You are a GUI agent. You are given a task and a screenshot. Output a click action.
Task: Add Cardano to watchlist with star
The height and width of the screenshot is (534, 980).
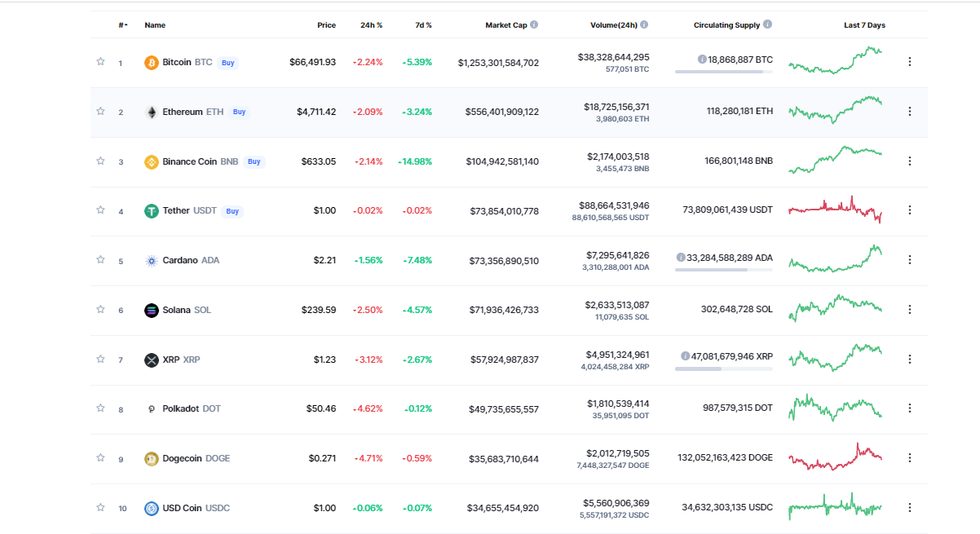pos(100,259)
